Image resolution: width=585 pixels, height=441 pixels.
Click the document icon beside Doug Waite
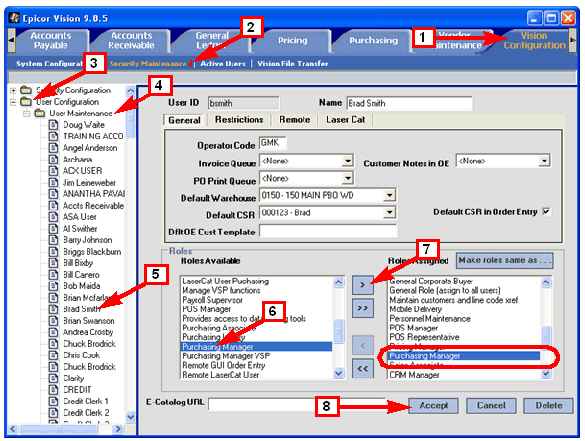point(54,125)
